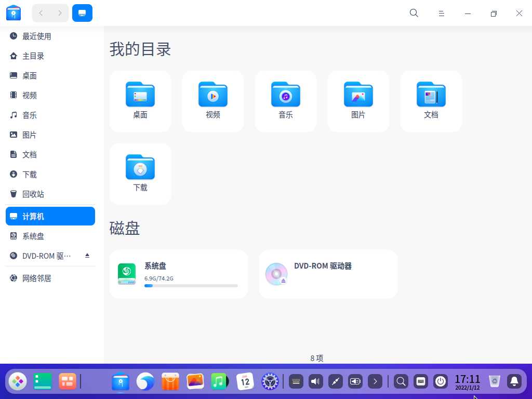The width and height of the screenshot is (532, 399).
Task: Show desktop from the green dock icon
Action: [x=43, y=381]
